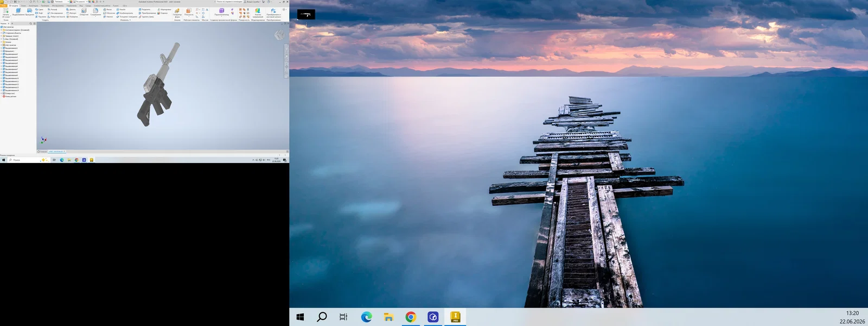Activate the m4a1 начатая.ipt document tab
868x326 pixels.
pos(56,152)
